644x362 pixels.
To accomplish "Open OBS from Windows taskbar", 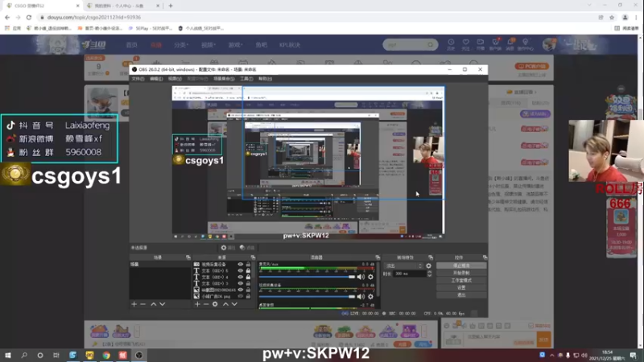I will (x=138, y=355).
